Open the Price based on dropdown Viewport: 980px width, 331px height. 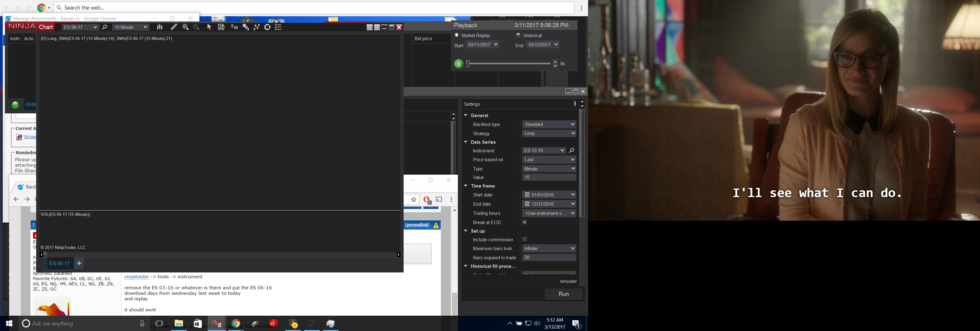549,160
